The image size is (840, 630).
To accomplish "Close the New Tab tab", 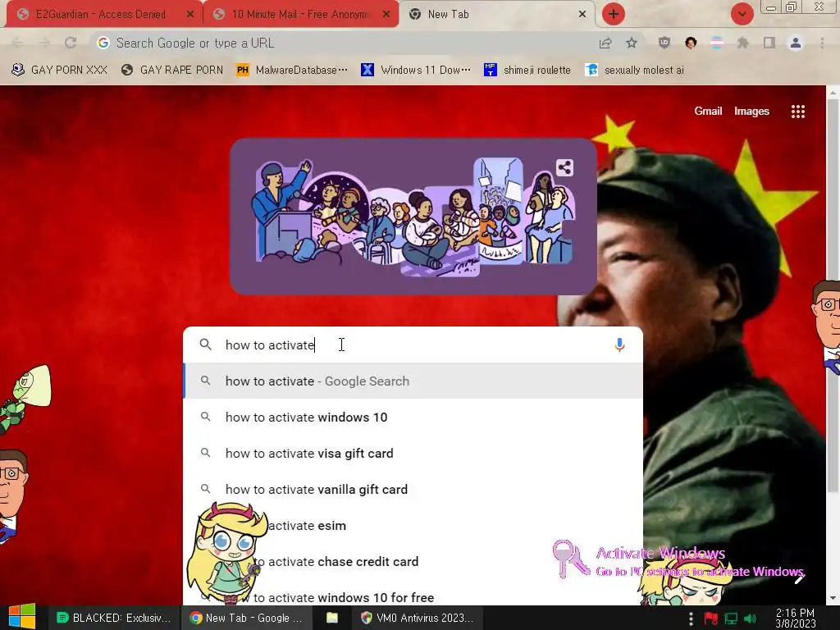I will tap(582, 15).
